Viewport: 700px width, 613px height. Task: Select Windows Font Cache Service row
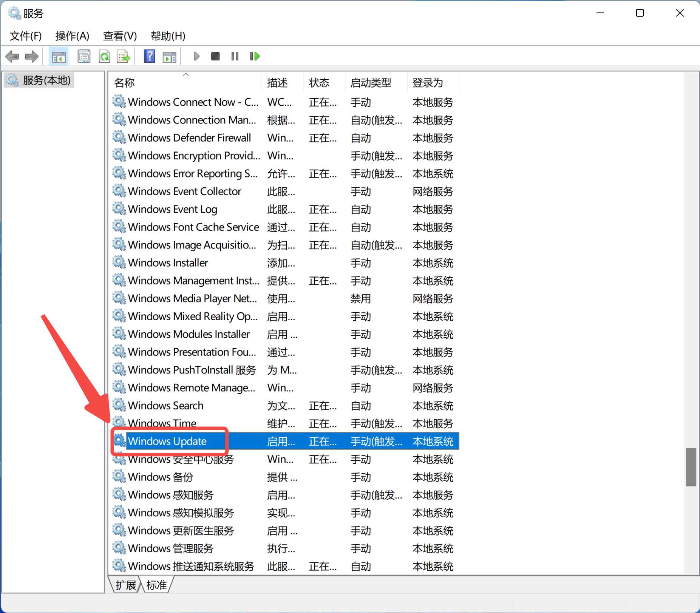pyautogui.click(x=286, y=227)
